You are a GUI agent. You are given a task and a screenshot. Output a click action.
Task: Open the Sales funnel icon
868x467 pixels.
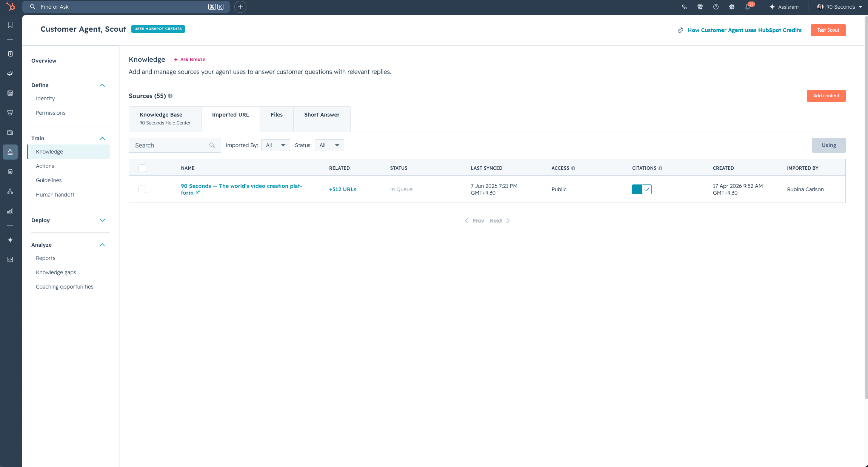pos(10,113)
